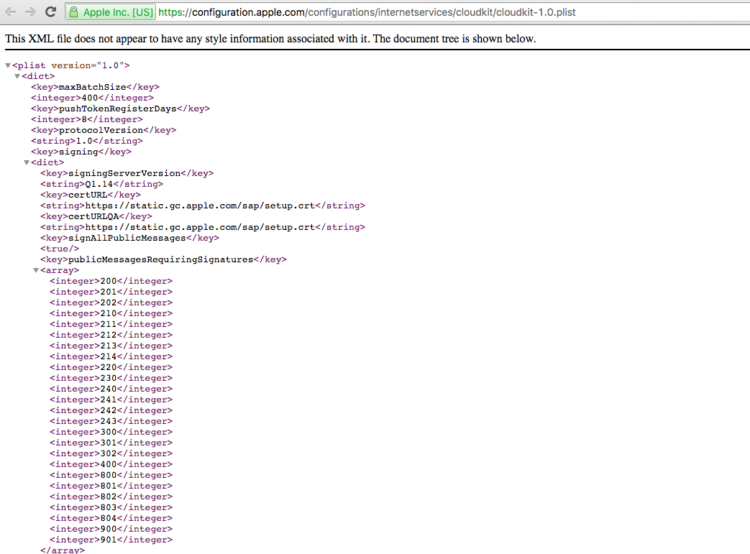Collapse the array node triangle

36,270
